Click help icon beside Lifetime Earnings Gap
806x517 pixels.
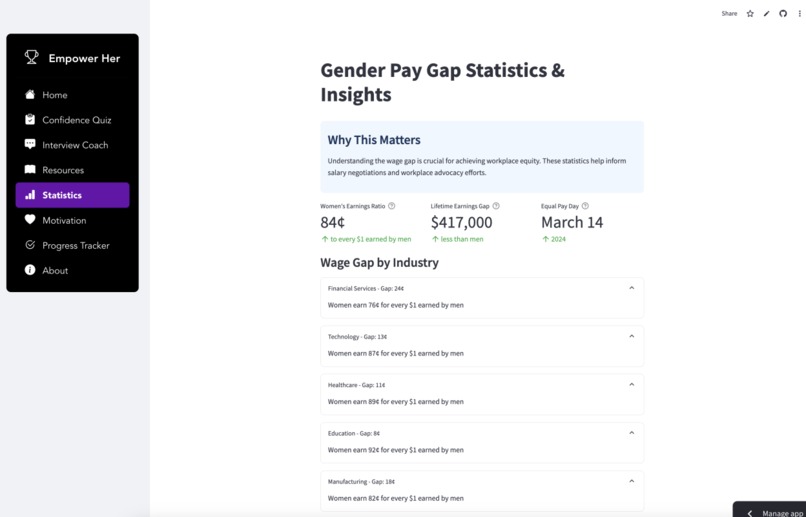496,206
